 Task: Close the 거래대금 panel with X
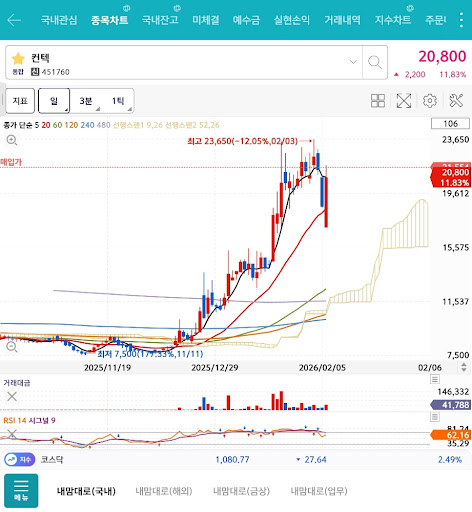12,397
